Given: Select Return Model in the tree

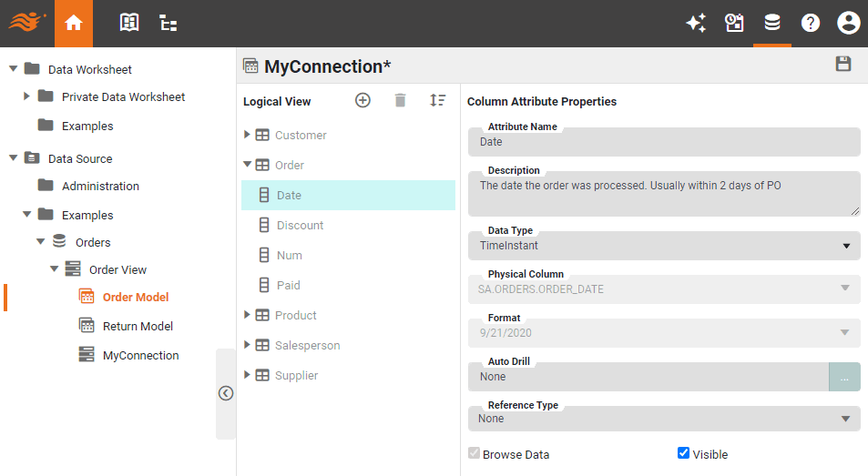Looking at the screenshot, I should click(x=138, y=326).
